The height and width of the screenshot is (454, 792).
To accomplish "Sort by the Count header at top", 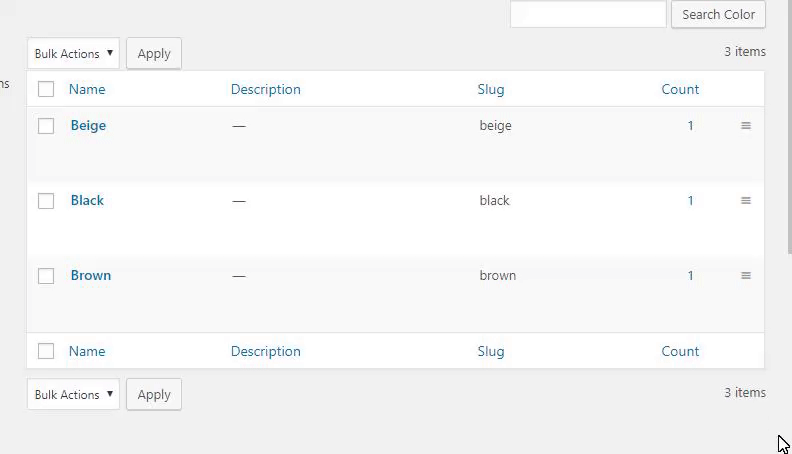I will click(x=680, y=90).
